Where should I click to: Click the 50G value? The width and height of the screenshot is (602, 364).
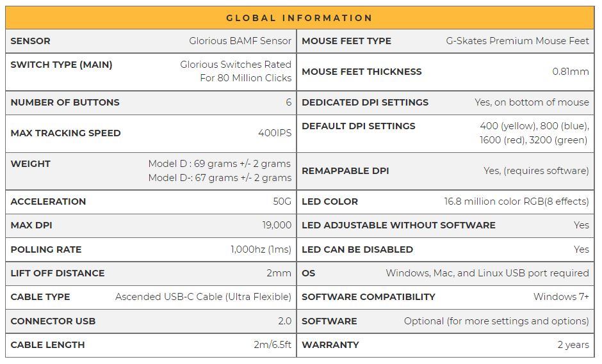pos(282,202)
